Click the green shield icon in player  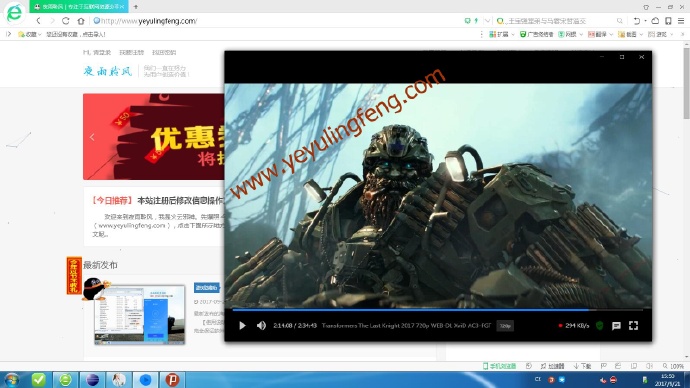(x=599, y=326)
